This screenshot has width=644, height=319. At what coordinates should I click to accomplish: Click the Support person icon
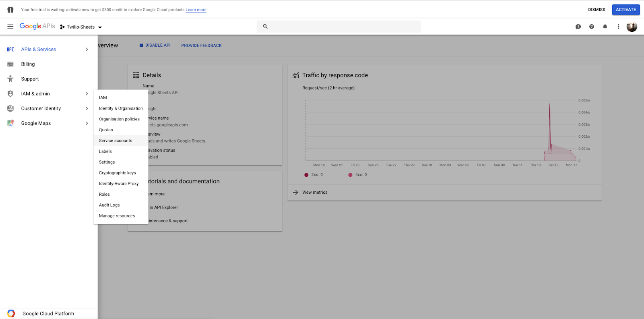10,79
